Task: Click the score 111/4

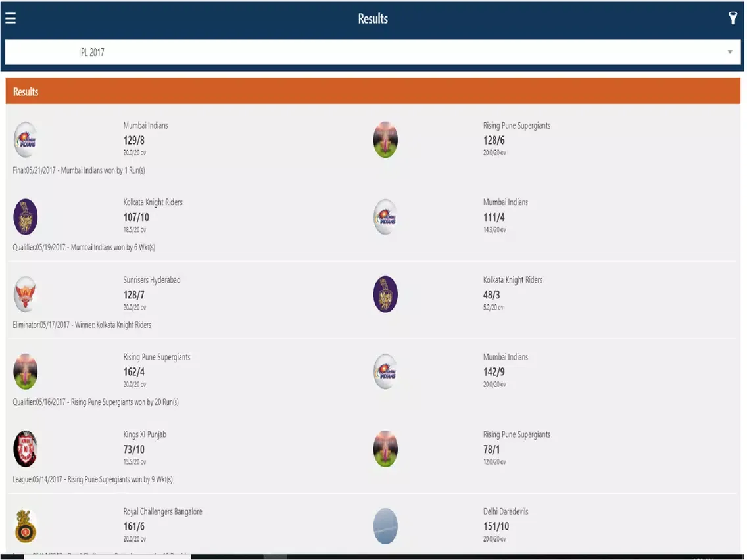Action: tap(494, 218)
